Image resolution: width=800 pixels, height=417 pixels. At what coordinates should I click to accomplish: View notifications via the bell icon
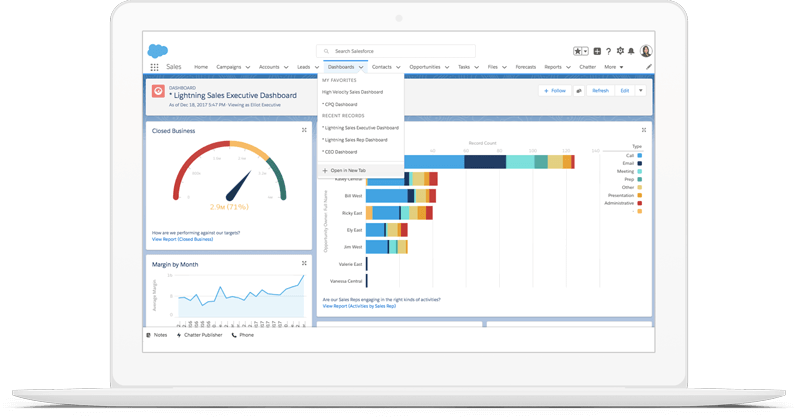631,51
